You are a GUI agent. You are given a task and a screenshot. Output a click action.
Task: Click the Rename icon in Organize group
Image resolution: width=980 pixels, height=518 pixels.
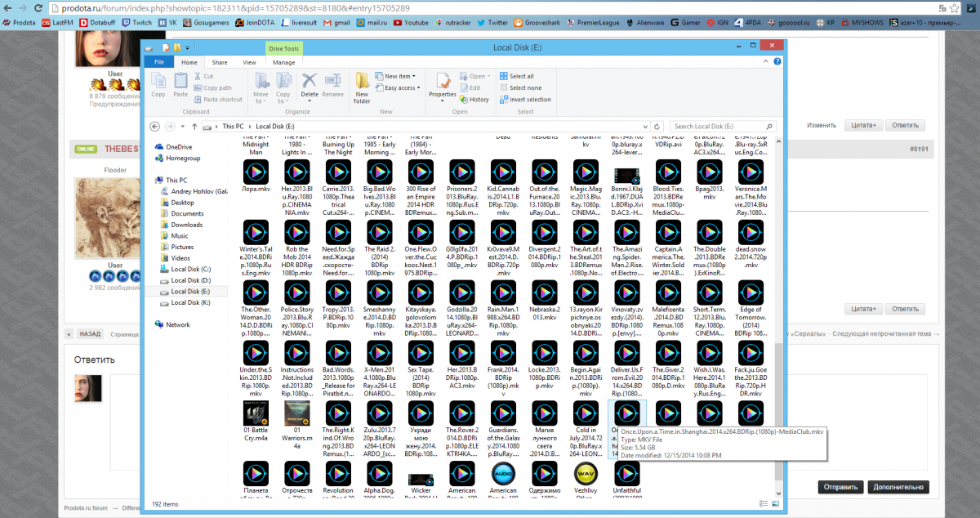pyautogui.click(x=332, y=80)
